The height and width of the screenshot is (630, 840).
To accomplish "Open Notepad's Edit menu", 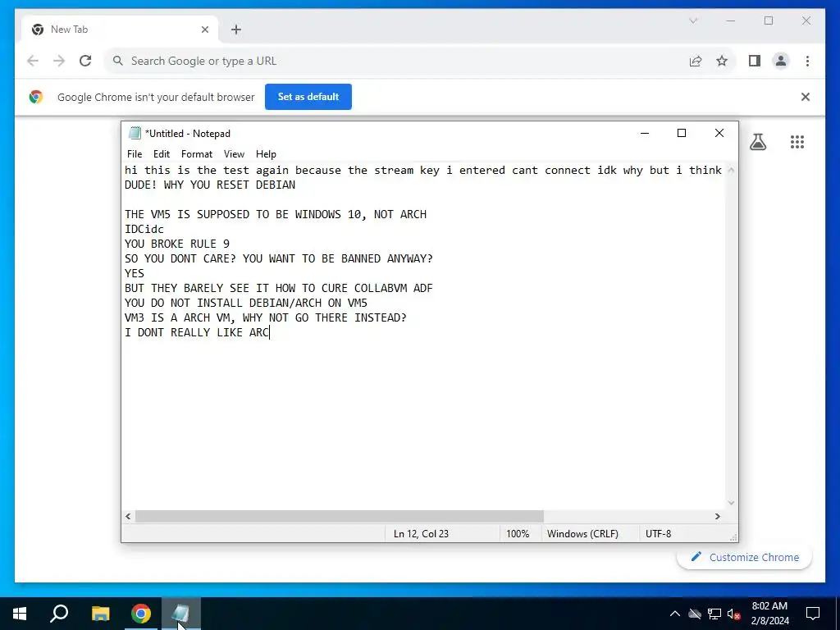I will pos(162,154).
